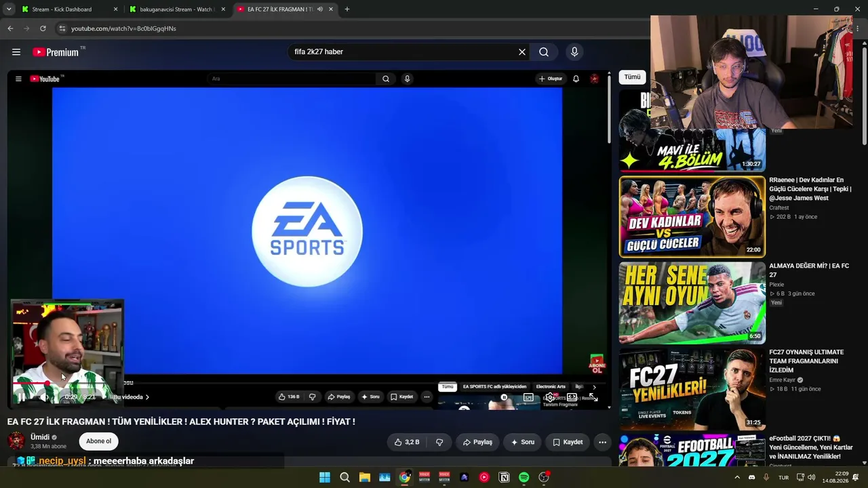Screen dimensions: 868x488
Task: Open a new browser tab
Action: (347, 9)
